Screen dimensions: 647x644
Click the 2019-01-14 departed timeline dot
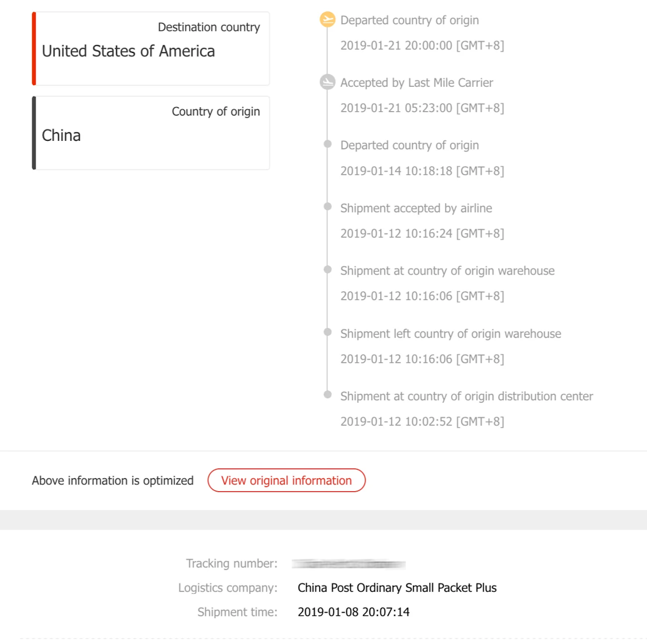[327, 144]
